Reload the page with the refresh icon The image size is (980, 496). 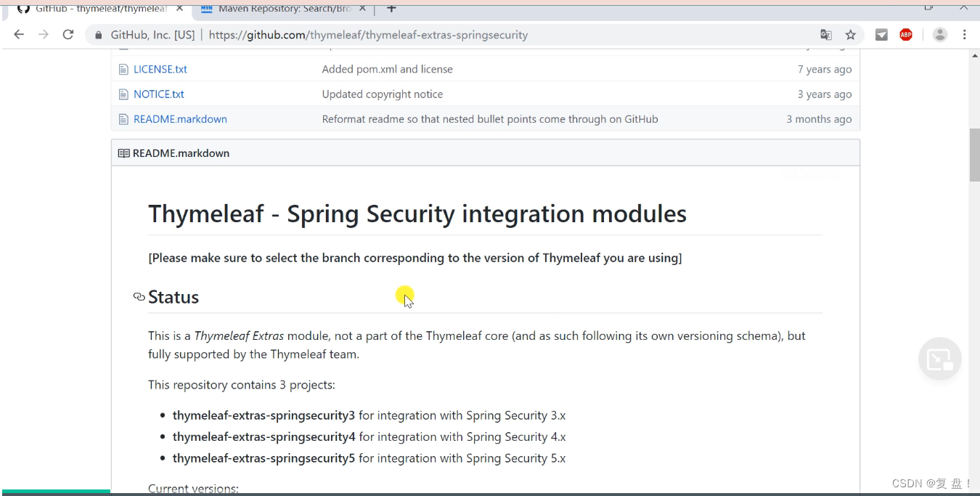(x=68, y=35)
